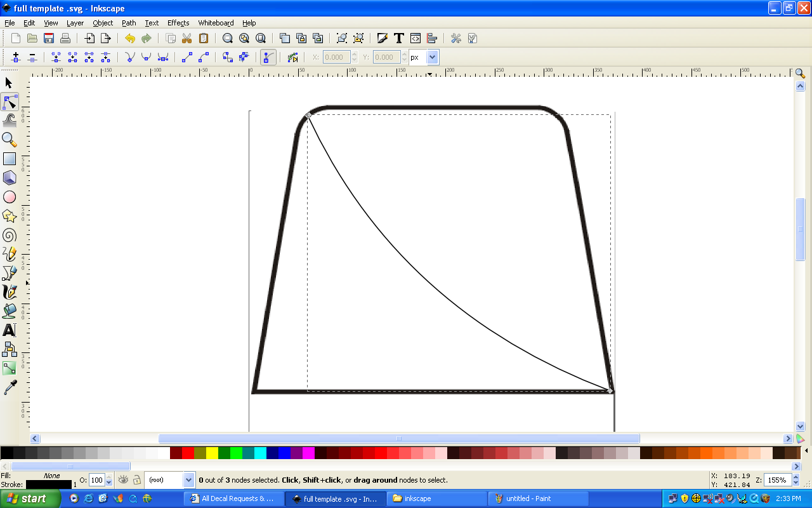Open the px units dropdown

431,57
